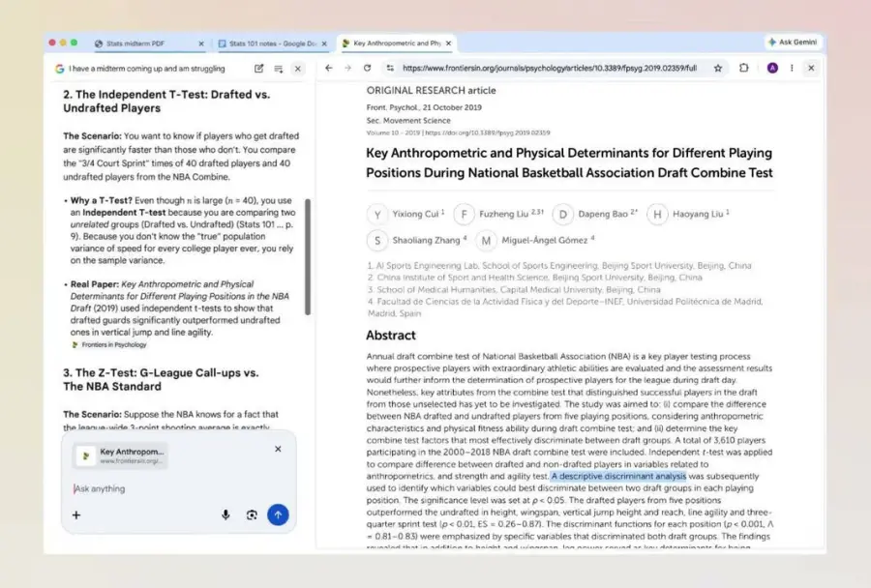Click the 'Front. Psychol., 21 October 2019' date line
This screenshot has width=871, height=588.
pos(424,107)
